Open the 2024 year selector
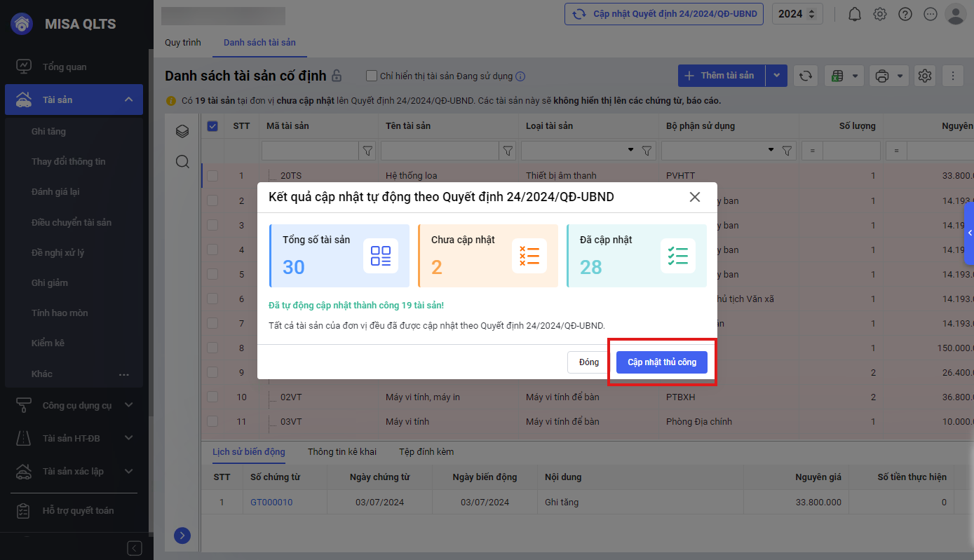The height and width of the screenshot is (560, 974). [x=797, y=14]
